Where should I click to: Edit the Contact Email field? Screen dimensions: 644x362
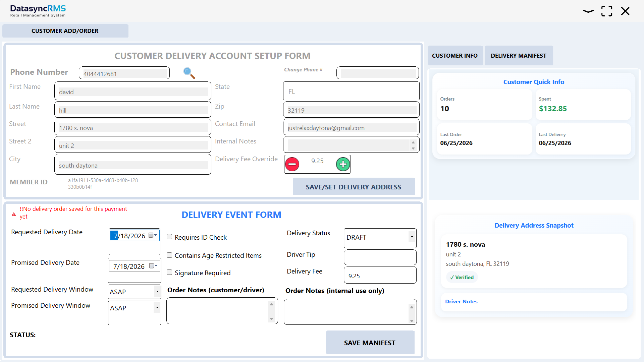[x=351, y=127]
